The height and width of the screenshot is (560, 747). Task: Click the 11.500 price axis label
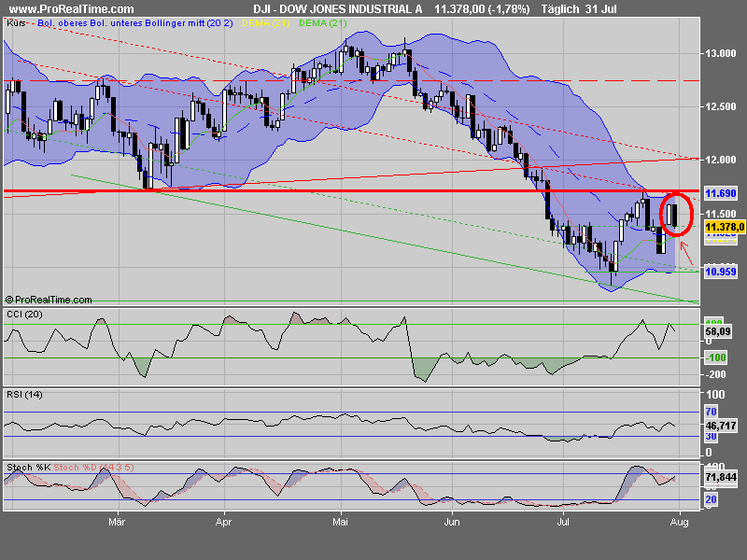(721, 214)
